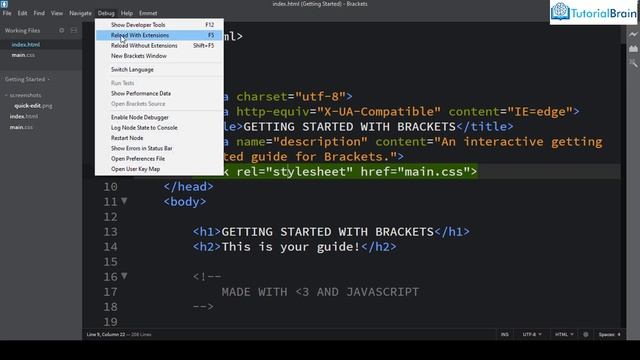
Task: Open the Getting Started project dropdown
Action: (27, 79)
